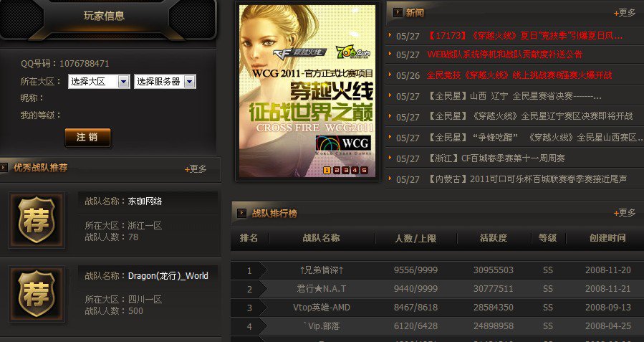Click the QQ号码 1076788471 text
This screenshot has width=644, height=342.
(65, 64)
